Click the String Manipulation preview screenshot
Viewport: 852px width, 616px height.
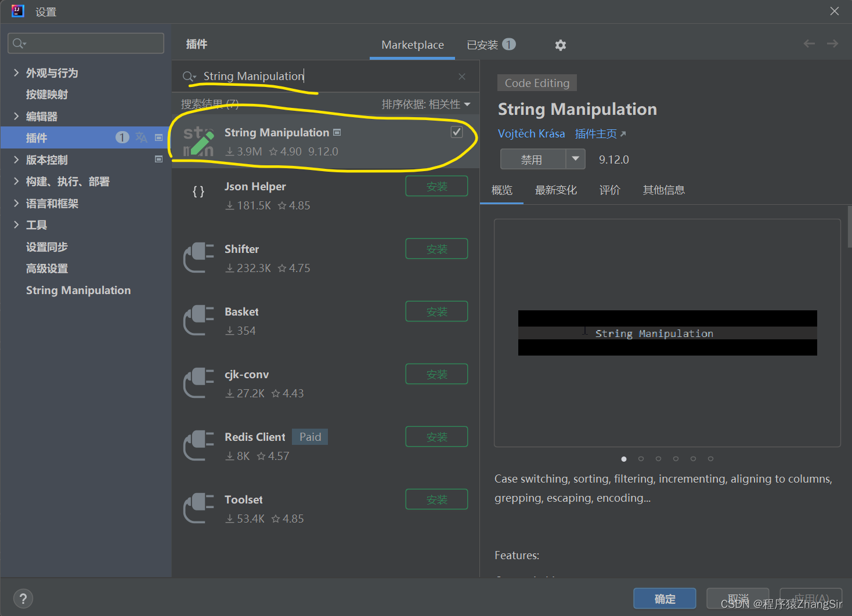(667, 333)
